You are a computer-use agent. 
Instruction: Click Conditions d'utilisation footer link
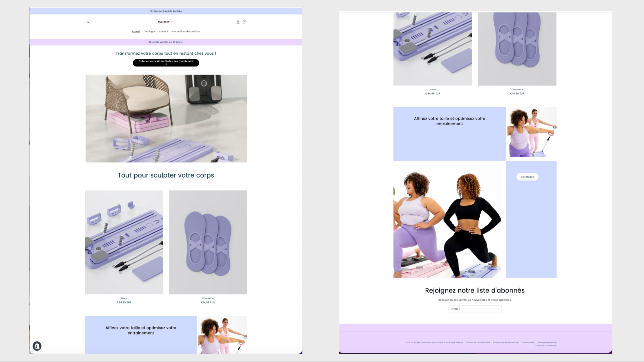tap(546, 345)
